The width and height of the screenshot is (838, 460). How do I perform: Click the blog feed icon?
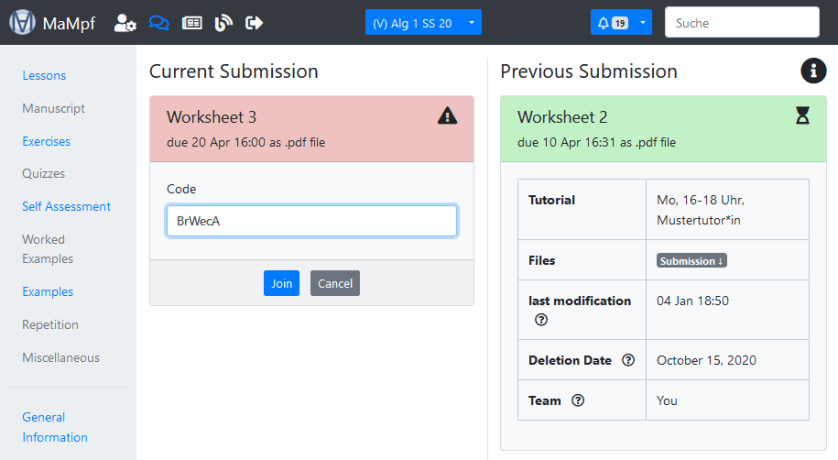223,22
